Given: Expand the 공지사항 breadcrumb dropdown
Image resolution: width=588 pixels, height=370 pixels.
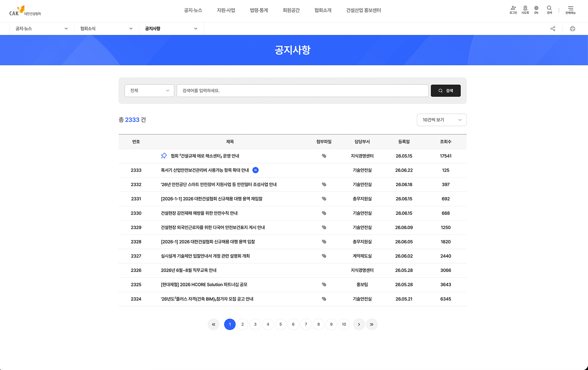Looking at the screenshot, I should pos(171,29).
